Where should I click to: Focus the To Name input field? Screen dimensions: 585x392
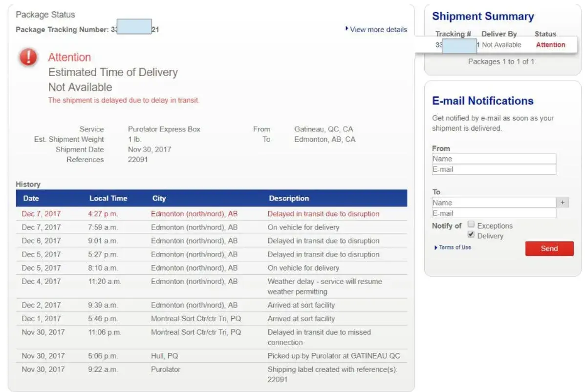click(494, 203)
